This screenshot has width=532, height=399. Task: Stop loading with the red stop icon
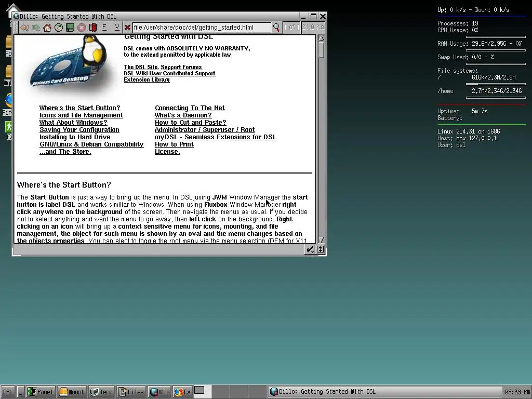[82, 28]
